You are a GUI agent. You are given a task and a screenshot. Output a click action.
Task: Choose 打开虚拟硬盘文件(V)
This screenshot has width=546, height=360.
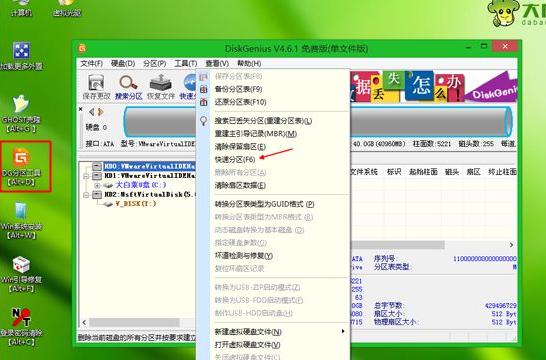click(247, 345)
